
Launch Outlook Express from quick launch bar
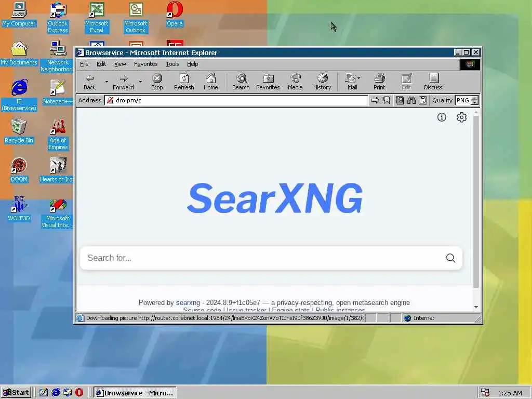point(68,393)
